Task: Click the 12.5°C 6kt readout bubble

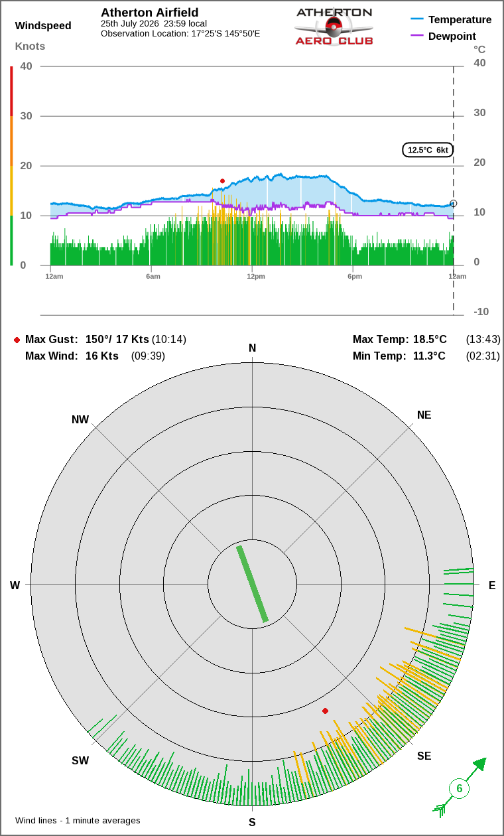Action: (428, 150)
